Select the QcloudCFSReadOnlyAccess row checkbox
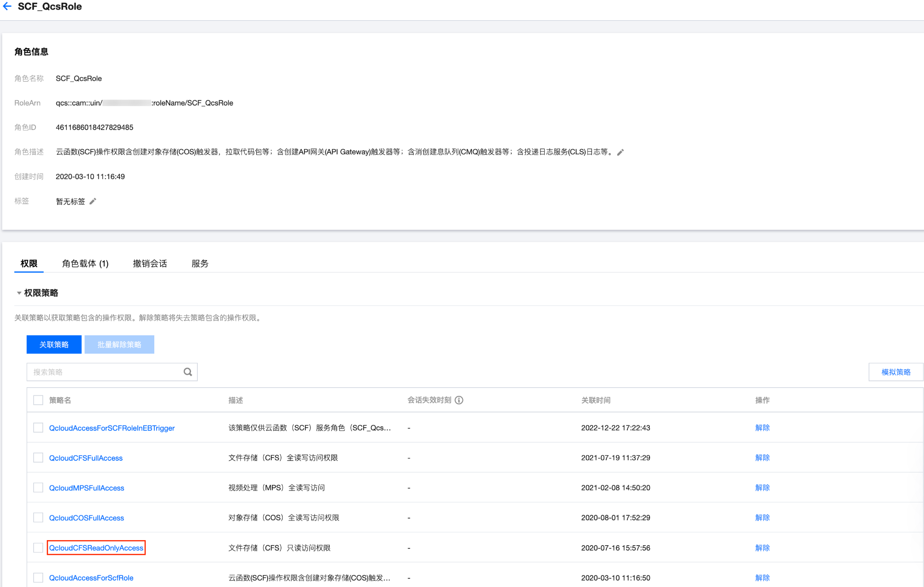This screenshot has height=587, width=924. click(38, 547)
